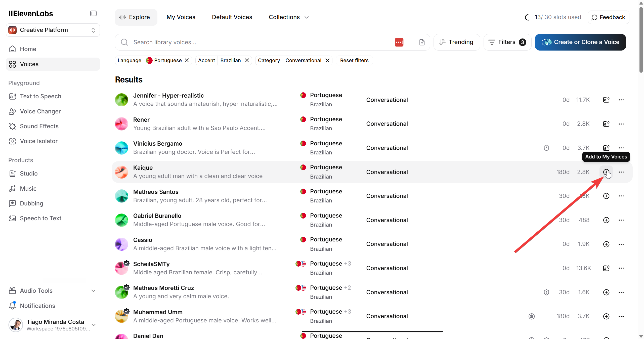Viewport: 644px width, 339px height.
Task: Add Muhammad Umm to My Voices
Action: 606,316
